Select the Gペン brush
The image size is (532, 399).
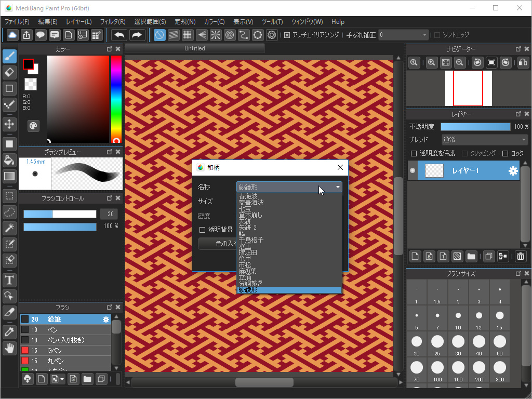(x=65, y=351)
